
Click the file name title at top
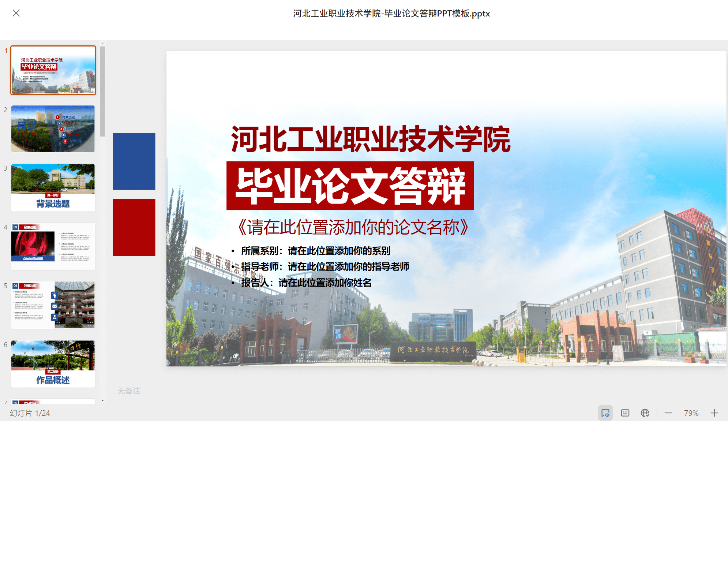tap(391, 14)
